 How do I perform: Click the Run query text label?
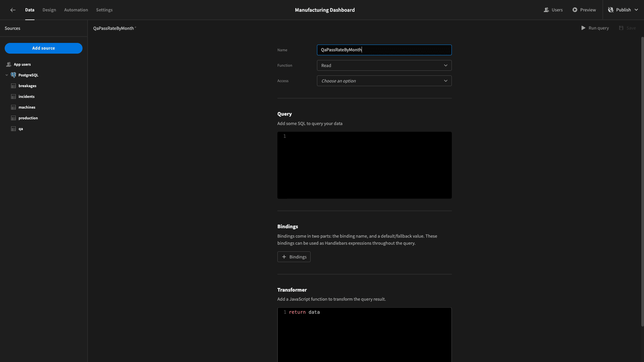[598, 28]
